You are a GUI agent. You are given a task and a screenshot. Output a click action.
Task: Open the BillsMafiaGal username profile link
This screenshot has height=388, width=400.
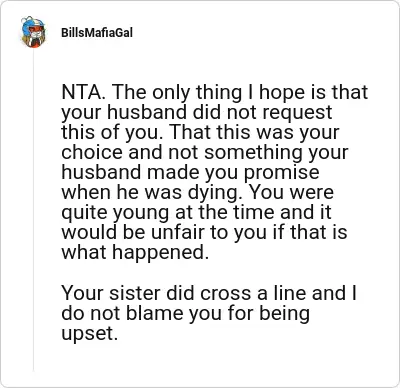[97, 33]
